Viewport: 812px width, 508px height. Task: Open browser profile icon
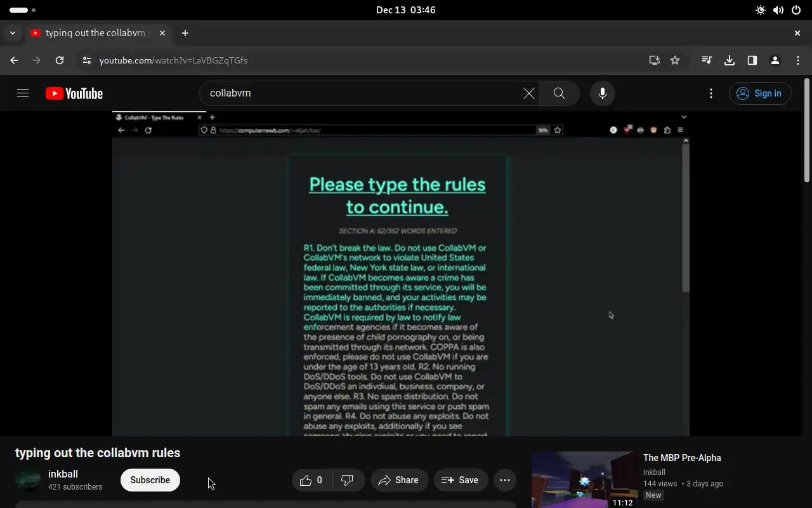click(775, 60)
